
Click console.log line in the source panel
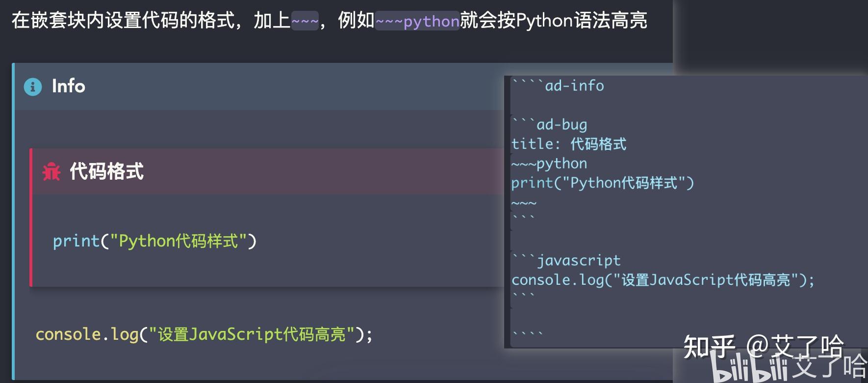662,280
